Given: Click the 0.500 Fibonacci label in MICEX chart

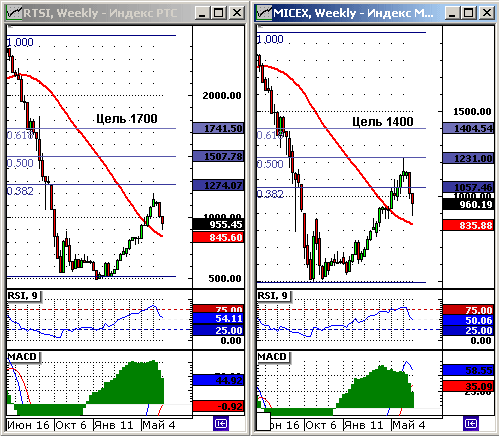Looking at the screenshot, I should pos(270,164).
